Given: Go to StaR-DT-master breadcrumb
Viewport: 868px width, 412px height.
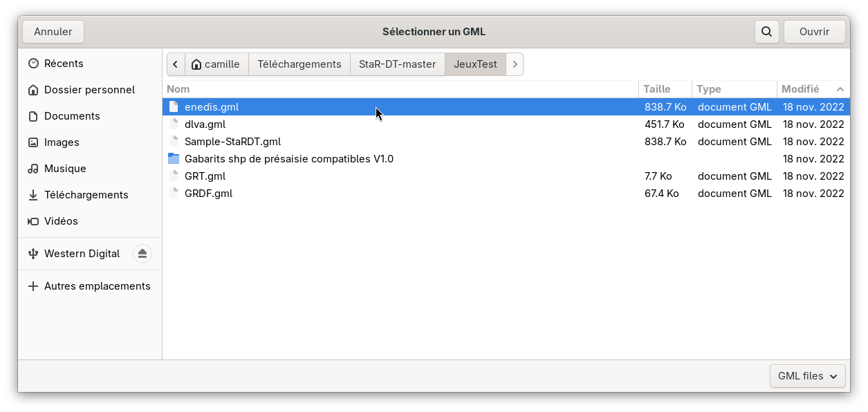Looking at the screenshot, I should (x=397, y=64).
